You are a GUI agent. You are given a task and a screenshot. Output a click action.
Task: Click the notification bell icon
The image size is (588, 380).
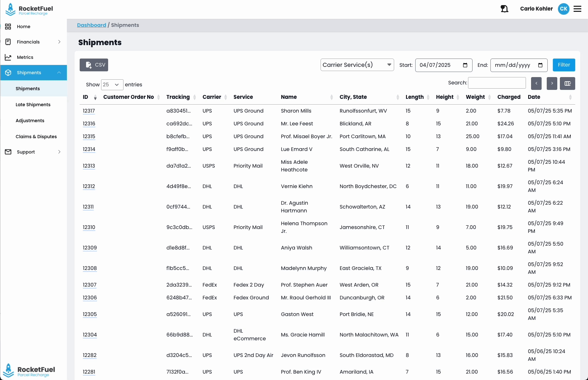tap(505, 9)
